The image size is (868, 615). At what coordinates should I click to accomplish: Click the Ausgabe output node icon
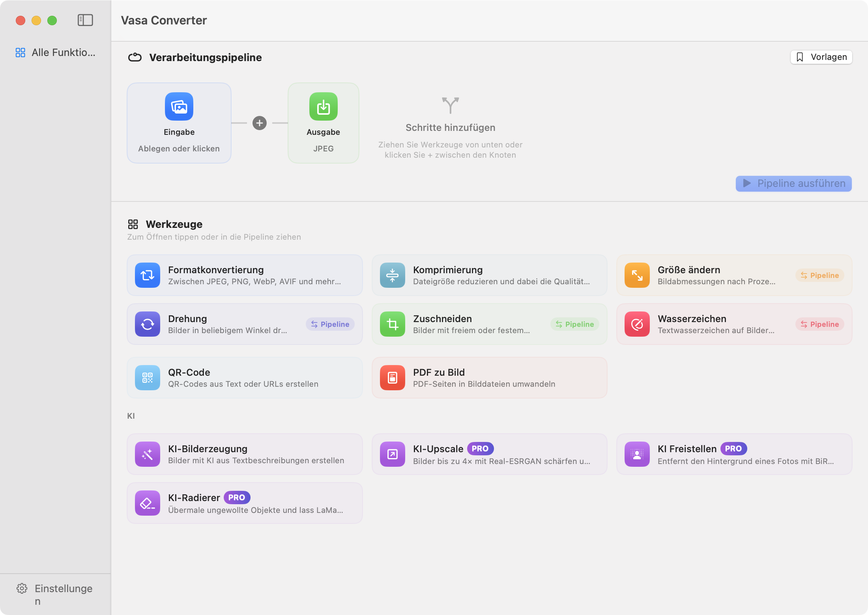coord(324,106)
